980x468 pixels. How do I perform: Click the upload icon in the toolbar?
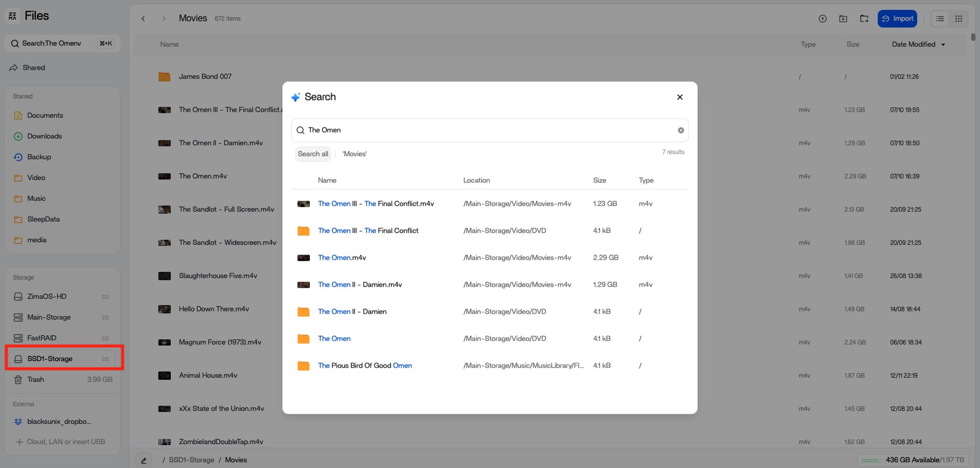(822, 19)
